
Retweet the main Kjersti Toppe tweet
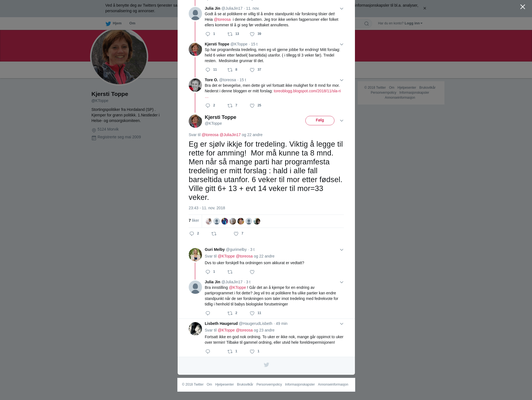tap(214, 234)
